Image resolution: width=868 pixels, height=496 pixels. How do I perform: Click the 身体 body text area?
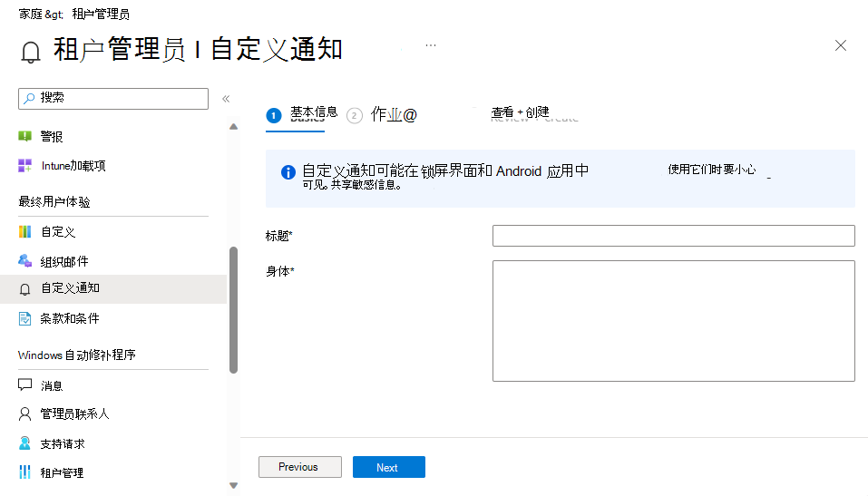coord(674,321)
